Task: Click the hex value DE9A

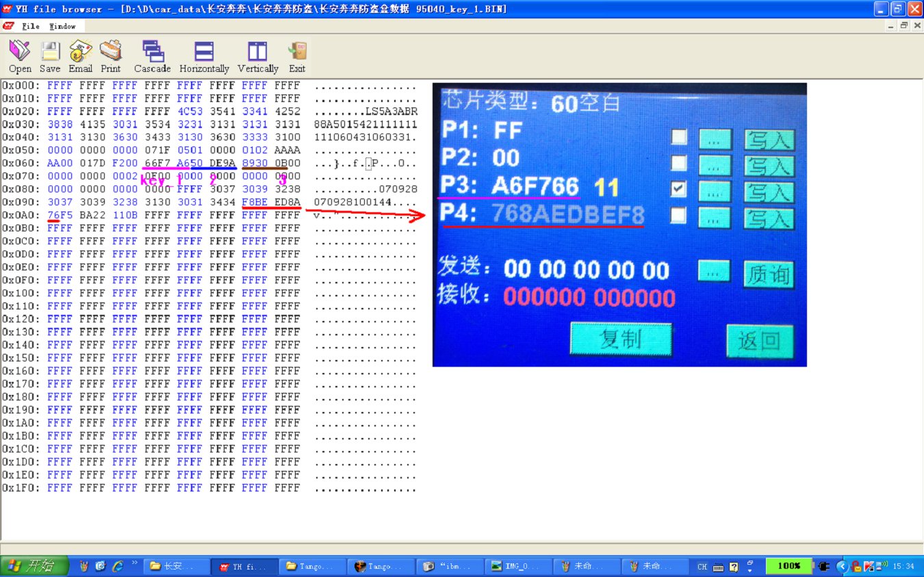Action: click(x=222, y=164)
